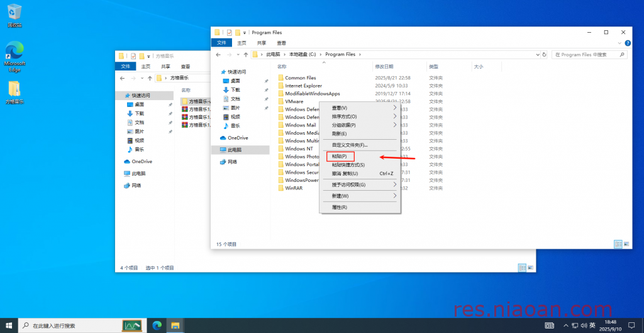Viewport: 644px width, 333px height.
Task: Switch Program Files window to large icons view
Action: pyautogui.click(x=626, y=244)
